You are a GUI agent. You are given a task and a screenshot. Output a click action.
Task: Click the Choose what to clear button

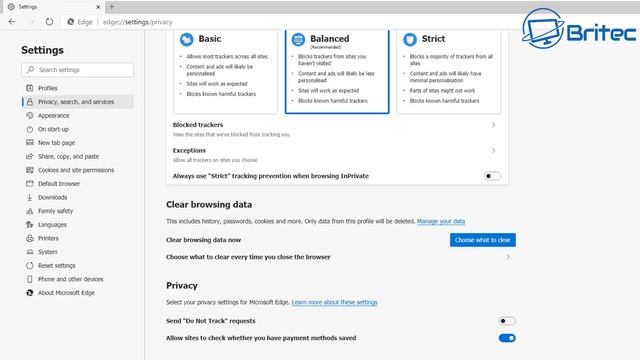tap(483, 240)
